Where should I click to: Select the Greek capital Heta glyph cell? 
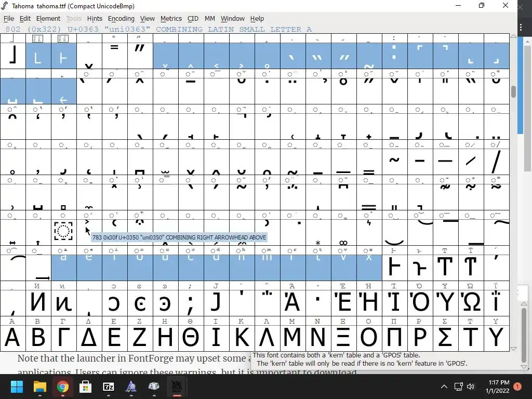coord(395,268)
